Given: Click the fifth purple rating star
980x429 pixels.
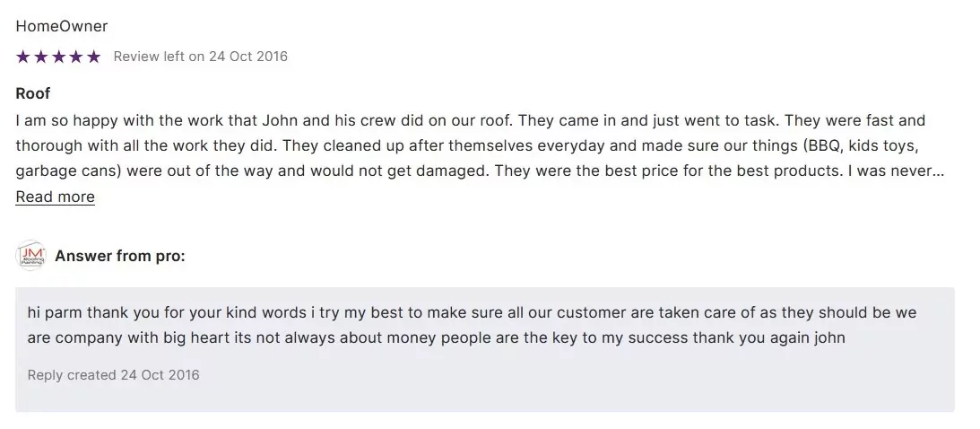Looking at the screenshot, I should [x=93, y=57].
